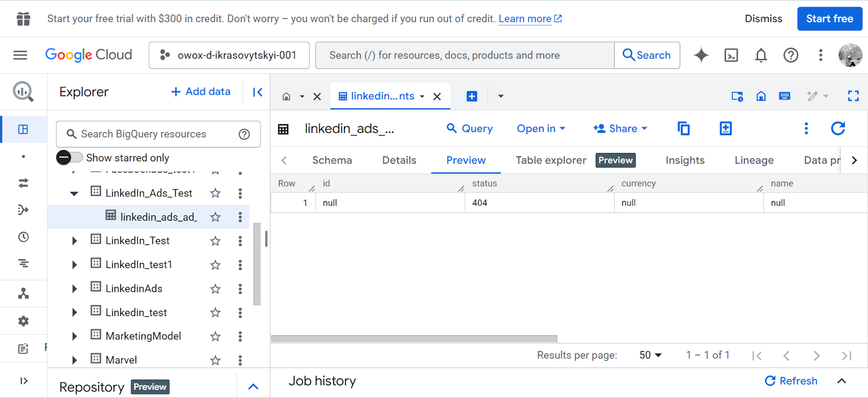Focus the top resources search box
This screenshot has height=398, width=868.
click(x=465, y=55)
